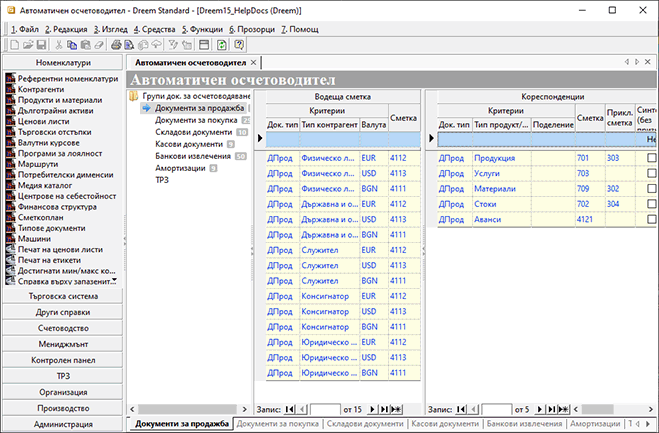Viewport: 659px width, 433px height.
Task: Toggle checkbox in the Продукция row
Action: [x=651, y=158]
